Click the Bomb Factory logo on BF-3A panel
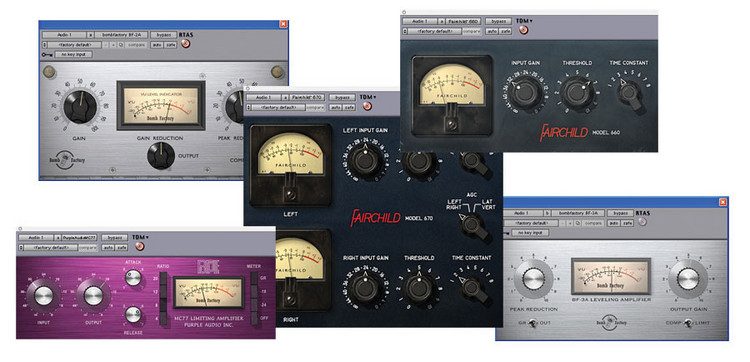The height and width of the screenshot is (362, 750). [x=611, y=322]
